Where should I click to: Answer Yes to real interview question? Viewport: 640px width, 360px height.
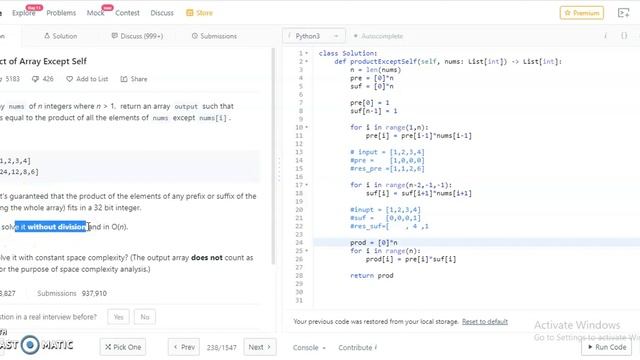tap(118, 317)
